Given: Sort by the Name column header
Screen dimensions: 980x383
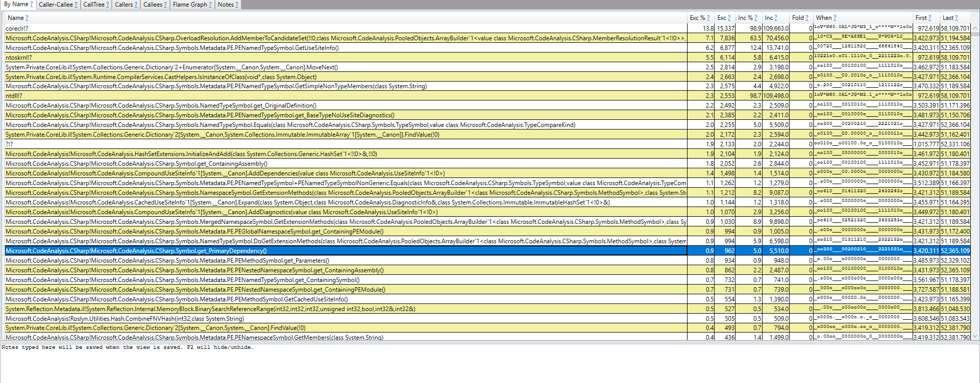Looking at the screenshot, I should click(15, 18).
